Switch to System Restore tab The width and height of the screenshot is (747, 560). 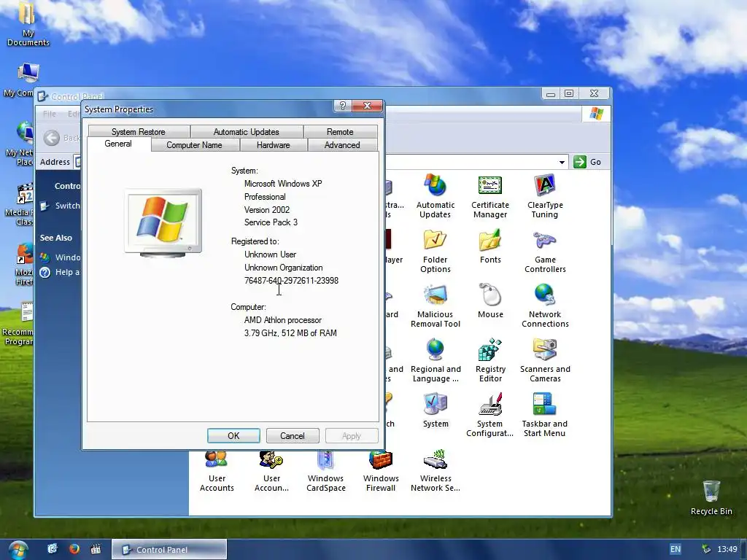coord(138,131)
